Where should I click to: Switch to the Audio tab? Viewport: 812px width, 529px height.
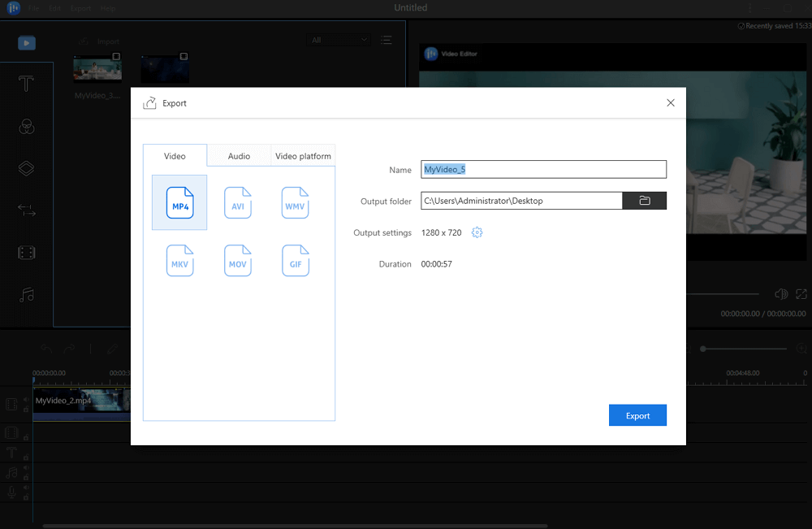tap(239, 156)
